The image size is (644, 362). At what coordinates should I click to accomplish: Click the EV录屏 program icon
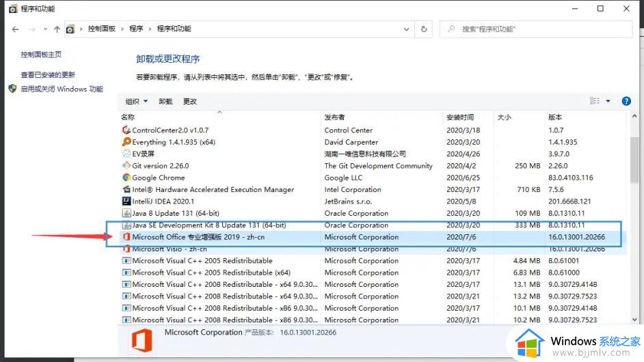coord(126,154)
